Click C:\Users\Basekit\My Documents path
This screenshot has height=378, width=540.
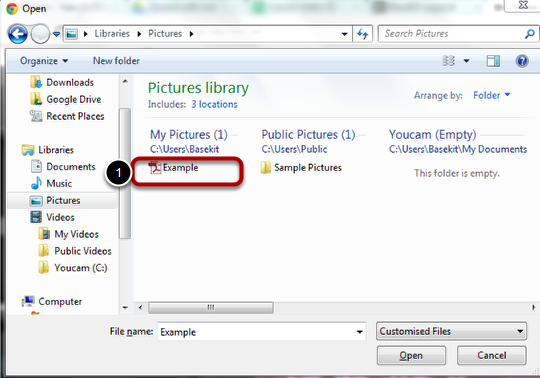pyautogui.click(x=458, y=149)
